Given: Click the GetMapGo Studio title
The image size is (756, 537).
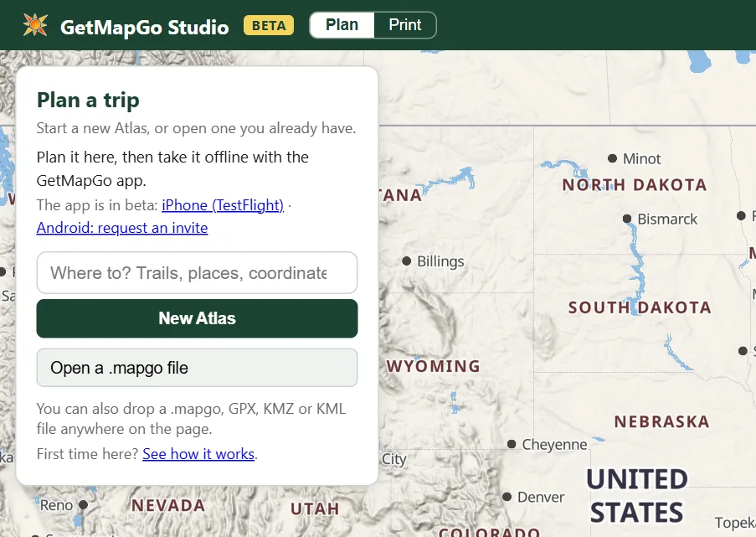Looking at the screenshot, I should pos(144,27).
